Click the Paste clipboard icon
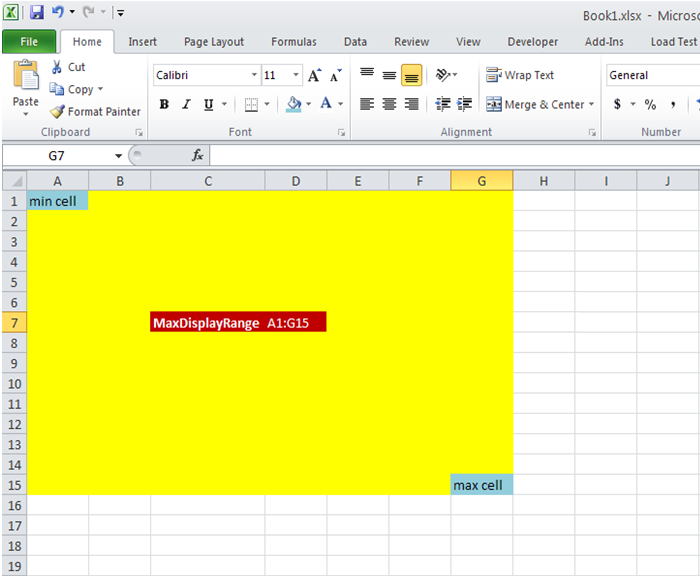 [26, 75]
